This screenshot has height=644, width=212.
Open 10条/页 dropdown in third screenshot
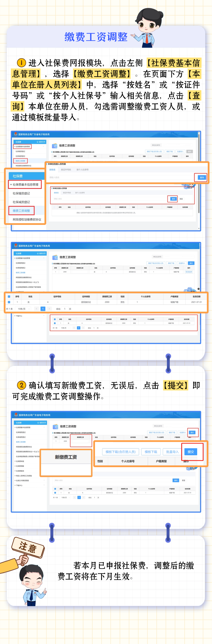pos(65,498)
